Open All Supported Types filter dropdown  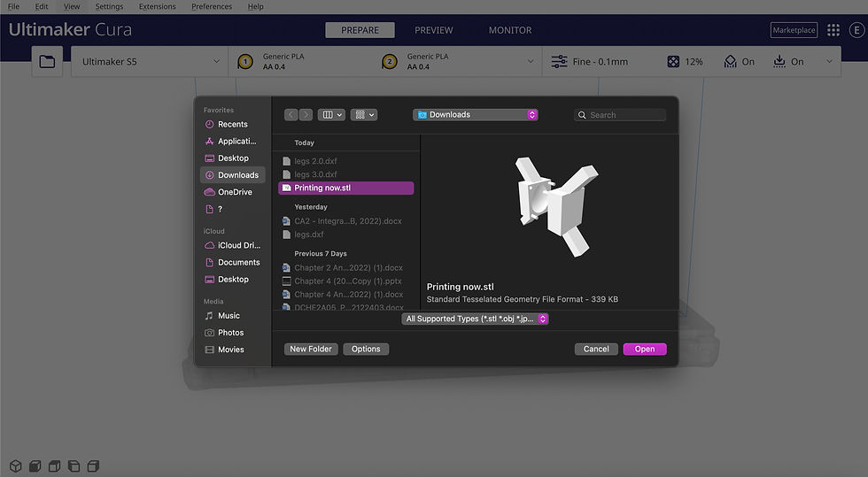click(x=475, y=319)
